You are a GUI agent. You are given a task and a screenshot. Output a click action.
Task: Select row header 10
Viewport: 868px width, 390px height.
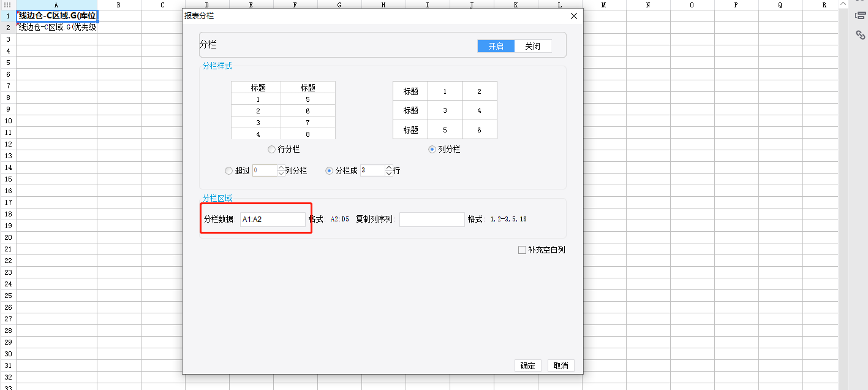click(8, 121)
